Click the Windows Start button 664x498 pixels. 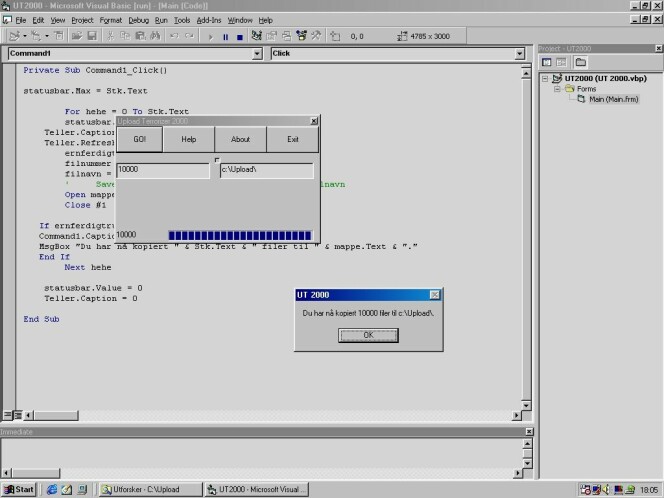click(x=19, y=489)
